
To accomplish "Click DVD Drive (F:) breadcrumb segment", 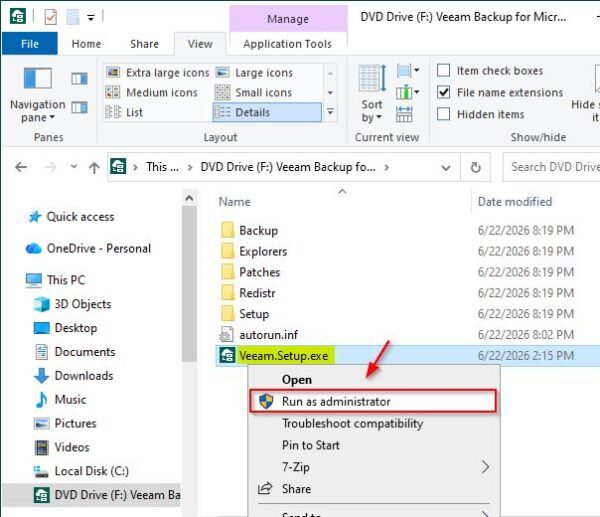I will point(288,167).
